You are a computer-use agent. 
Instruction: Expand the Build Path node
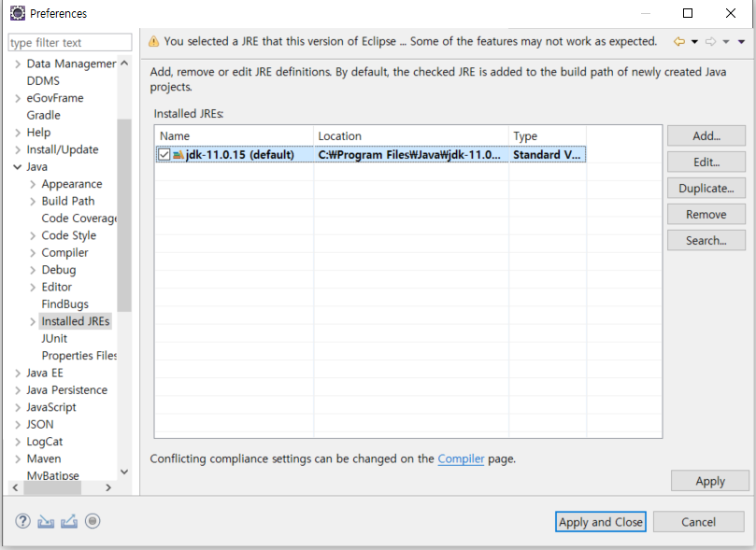point(33,202)
